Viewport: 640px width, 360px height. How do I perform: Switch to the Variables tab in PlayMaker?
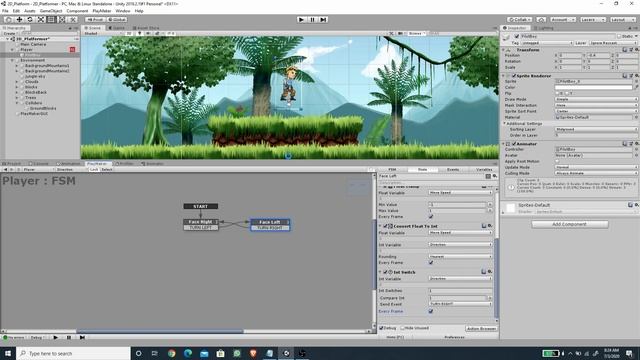(483, 169)
